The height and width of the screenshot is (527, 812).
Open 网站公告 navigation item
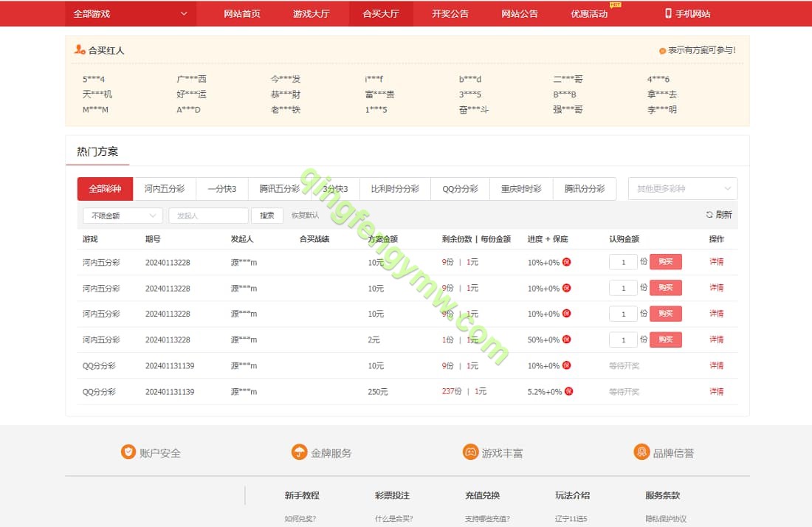coord(520,13)
